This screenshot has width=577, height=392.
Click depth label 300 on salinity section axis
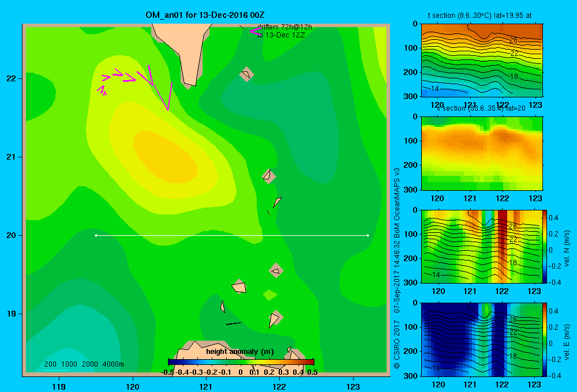pyautogui.click(x=410, y=190)
